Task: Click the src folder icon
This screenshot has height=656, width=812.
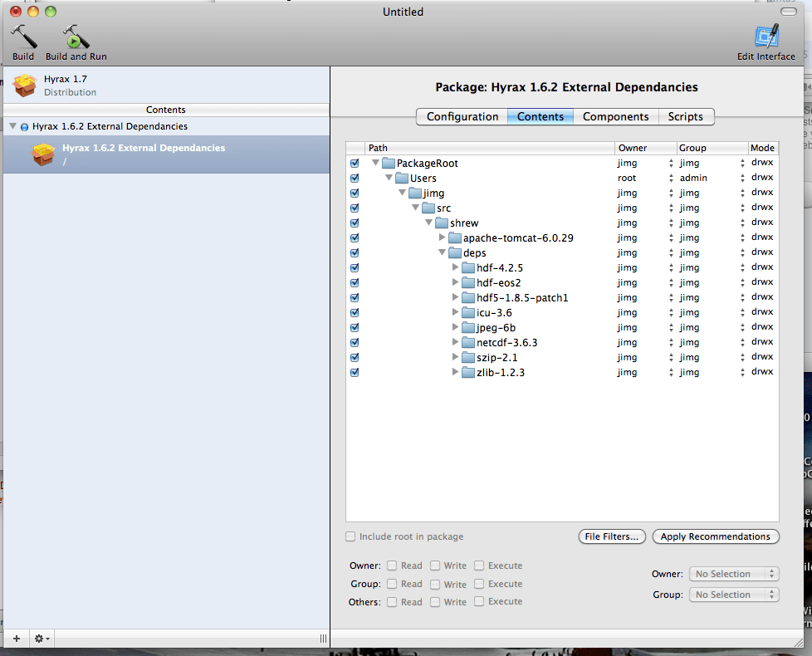Action: (428, 208)
